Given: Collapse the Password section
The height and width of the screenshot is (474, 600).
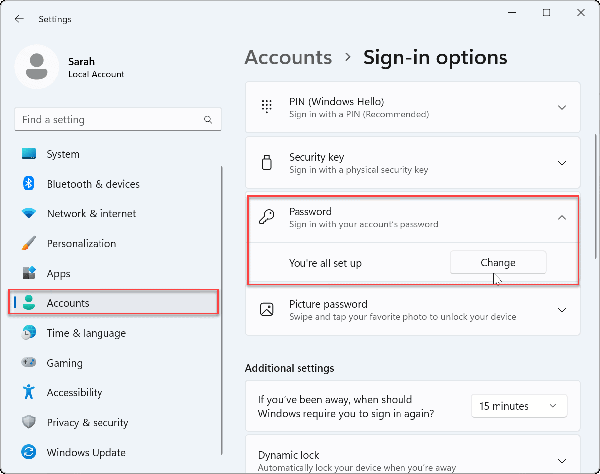Looking at the screenshot, I should click(561, 217).
